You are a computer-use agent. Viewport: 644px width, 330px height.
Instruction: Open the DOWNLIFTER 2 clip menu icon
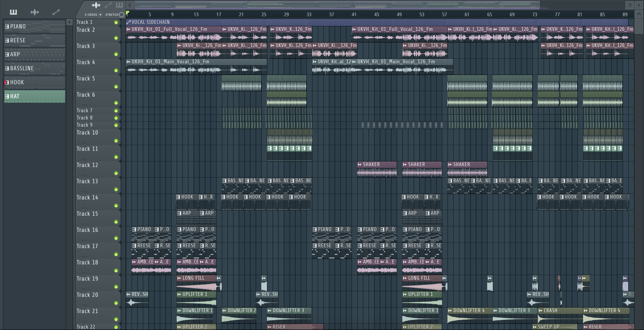tap(224, 311)
